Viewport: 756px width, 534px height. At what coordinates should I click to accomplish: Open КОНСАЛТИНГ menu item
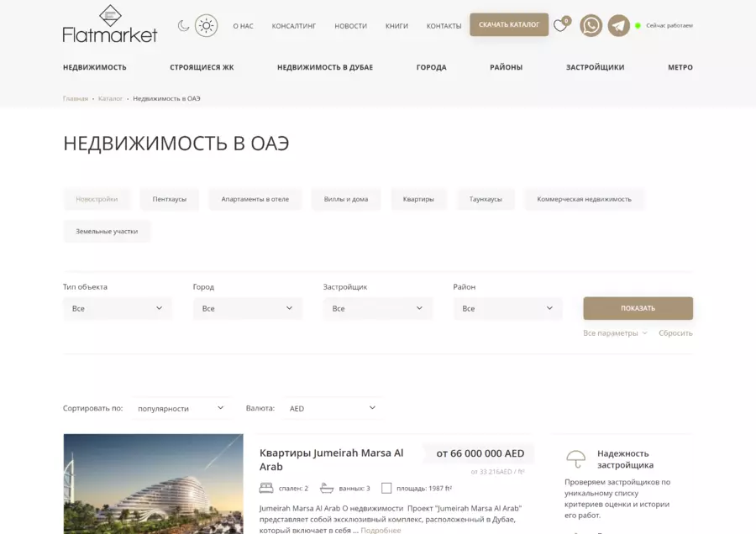pos(294,26)
